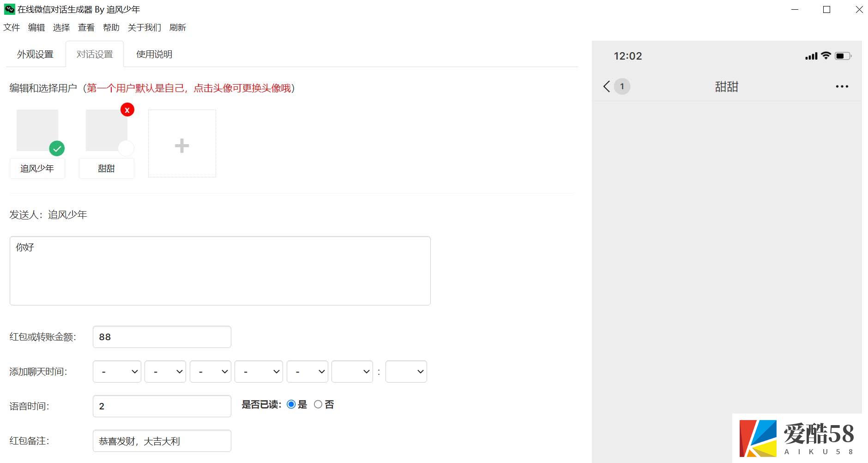Screen dimensions: 868x463
Task: Open the hour dropdown before the colon
Action: pyautogui.click(x=352, y=372)
